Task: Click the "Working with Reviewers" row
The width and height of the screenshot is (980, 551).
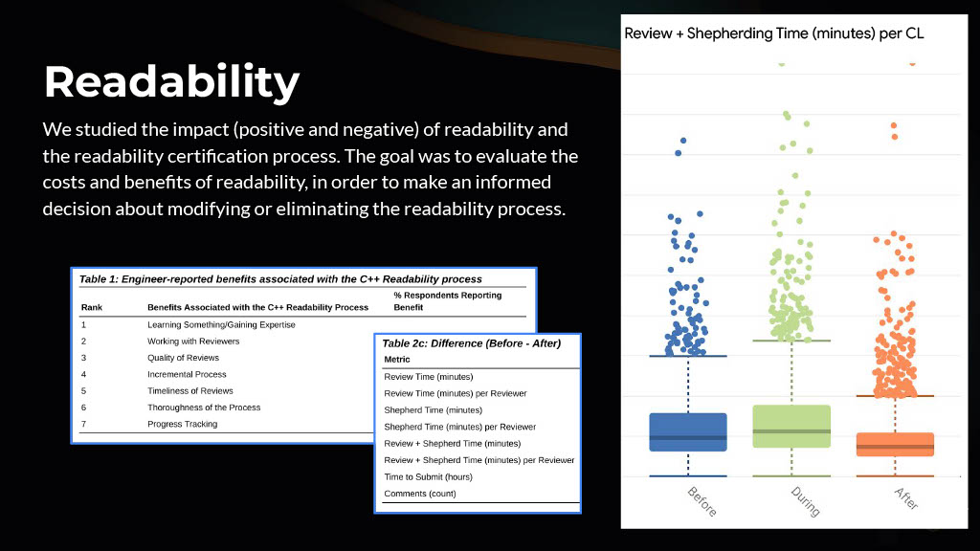Action: point(193,342)
